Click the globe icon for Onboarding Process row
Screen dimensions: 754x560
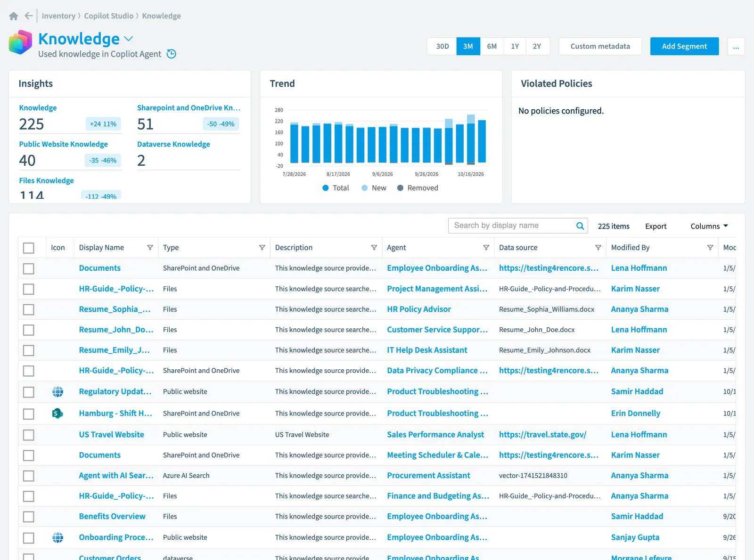(58, 537)
